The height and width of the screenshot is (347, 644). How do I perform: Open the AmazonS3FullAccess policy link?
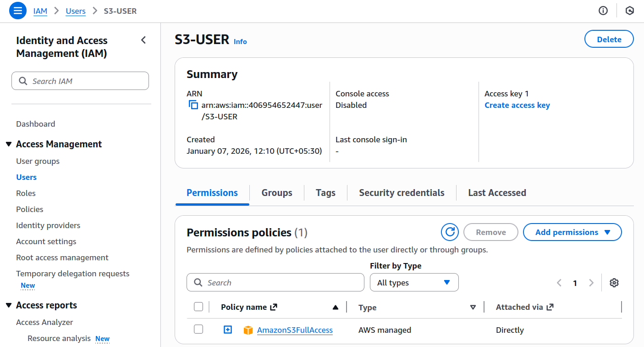coord(295,330)
